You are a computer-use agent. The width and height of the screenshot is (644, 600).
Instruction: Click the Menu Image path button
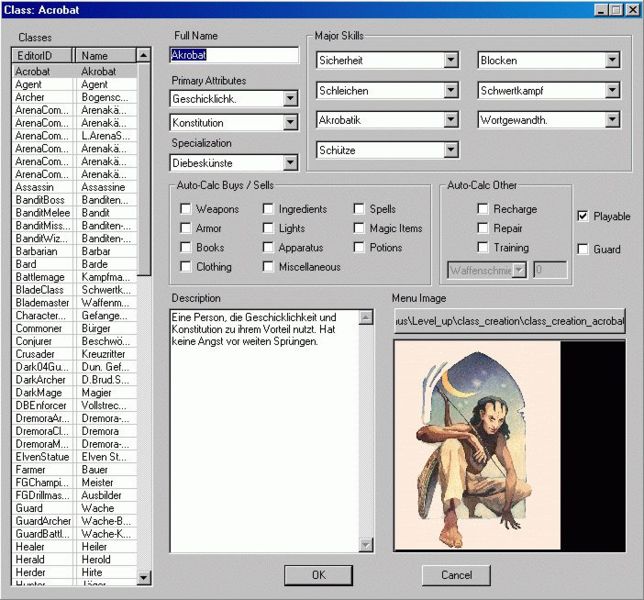(x=509, y=321)
